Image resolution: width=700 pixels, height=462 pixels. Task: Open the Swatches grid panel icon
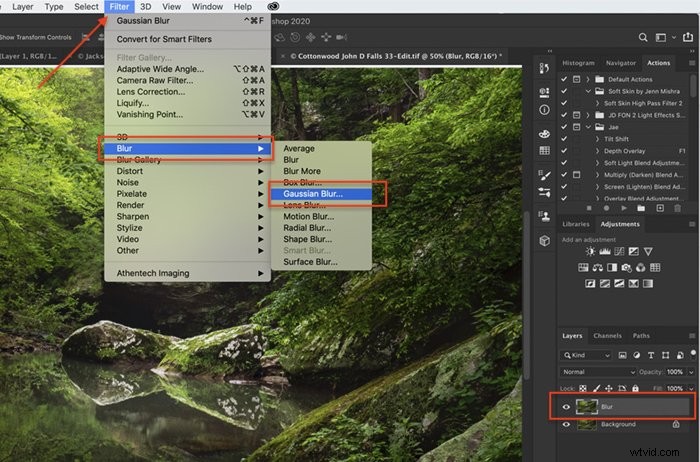544,150
